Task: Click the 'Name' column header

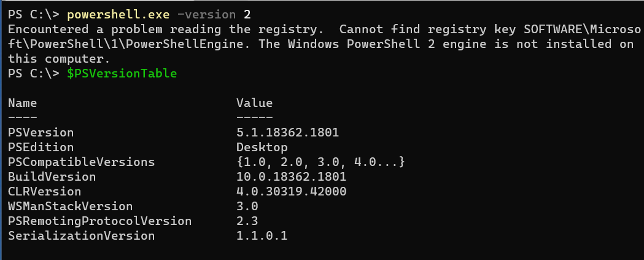Action: (23, 103)
